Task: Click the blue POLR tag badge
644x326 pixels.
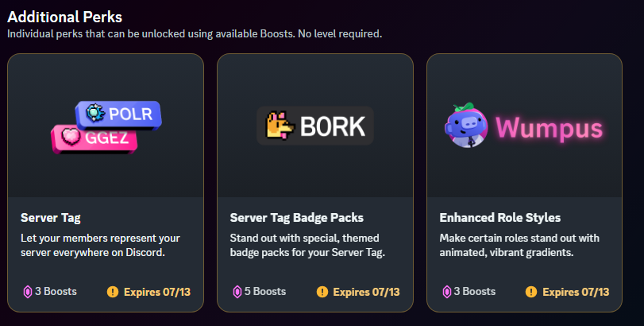Action: click(x=118, y=114)
